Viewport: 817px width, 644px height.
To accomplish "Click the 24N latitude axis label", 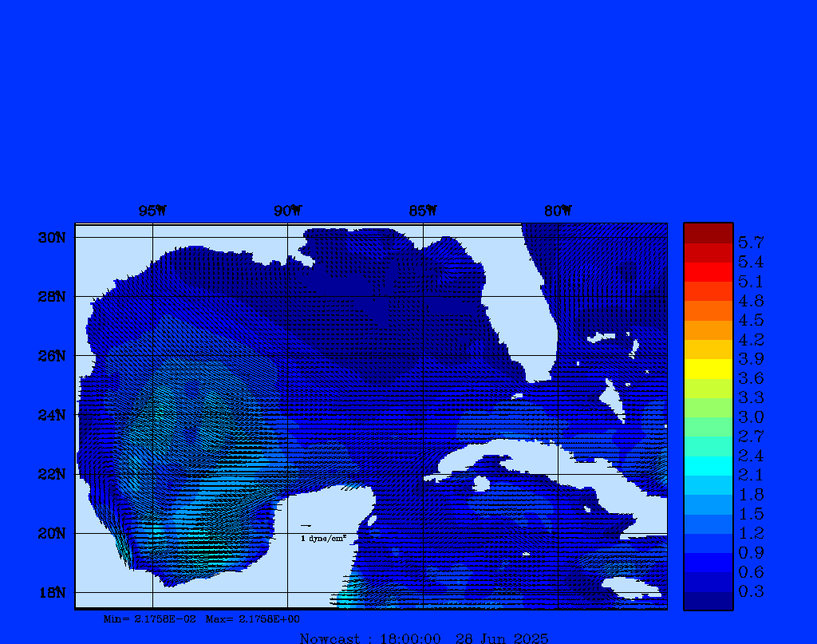I will click(51, 415).
